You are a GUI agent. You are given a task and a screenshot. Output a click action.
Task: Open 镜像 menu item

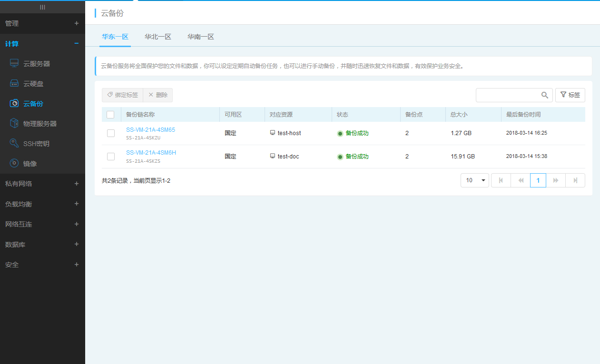point(30,163)
